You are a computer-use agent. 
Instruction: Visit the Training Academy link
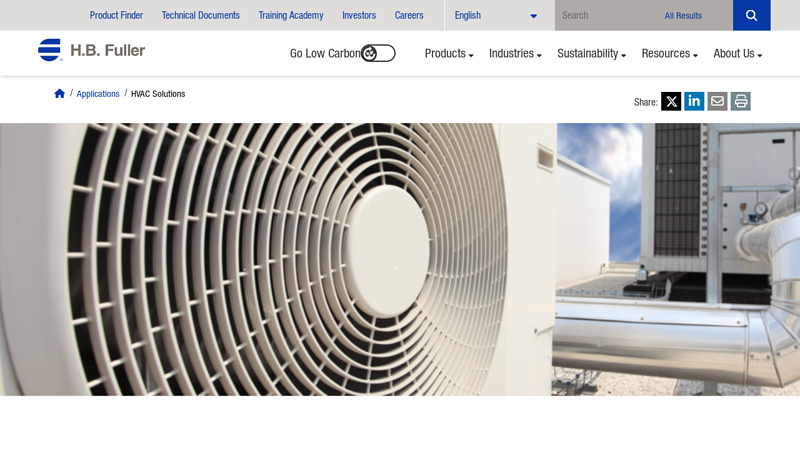(x=291, y=15)
